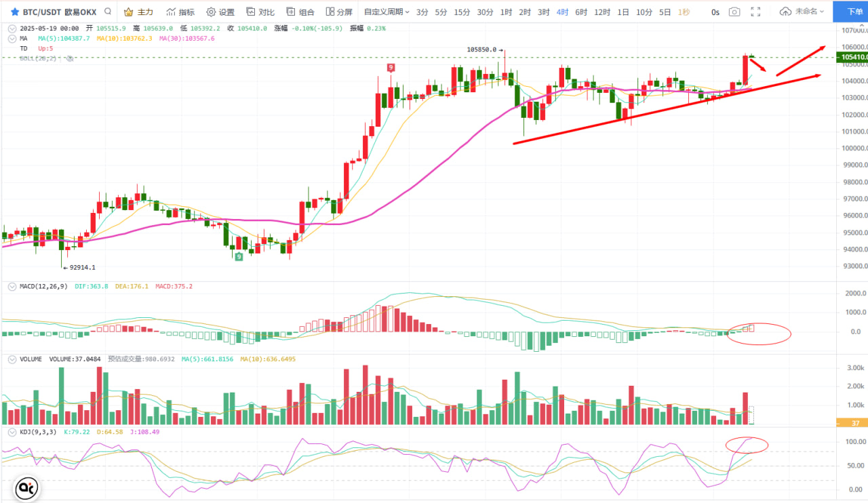This screenshot has width=868, height=503.
Task: Switch to the 1秒 timeframe
Action: (x=684, y=12)
